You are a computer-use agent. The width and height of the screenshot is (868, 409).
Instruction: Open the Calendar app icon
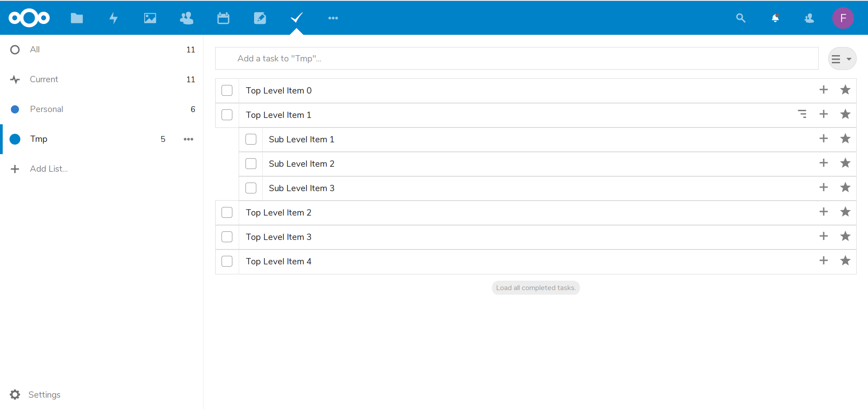[223, 18]
